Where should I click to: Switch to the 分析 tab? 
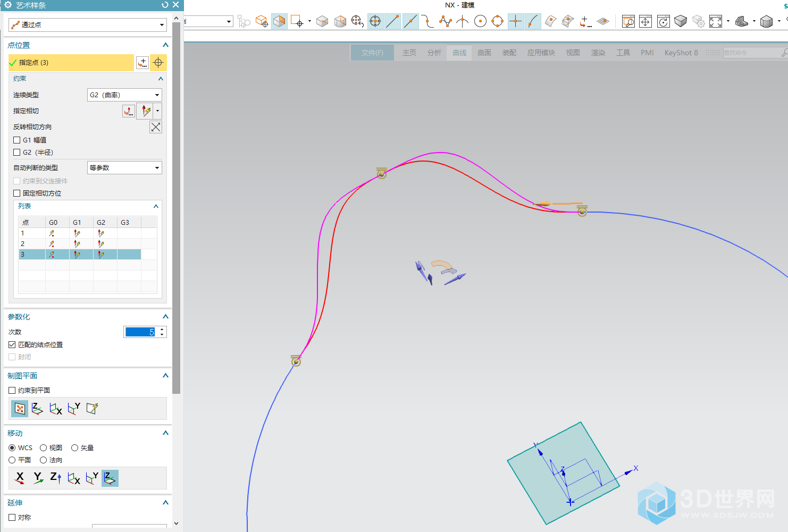pos(434,53)
